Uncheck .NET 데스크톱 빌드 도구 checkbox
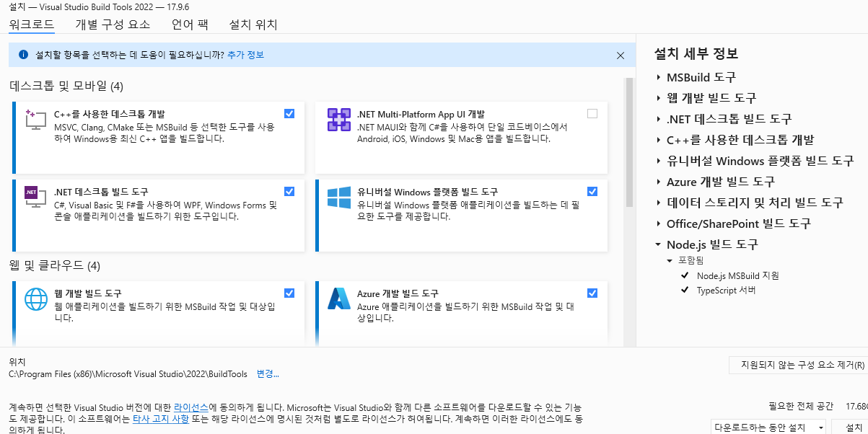This screenshot has width=868, height=434. point(289,191)
